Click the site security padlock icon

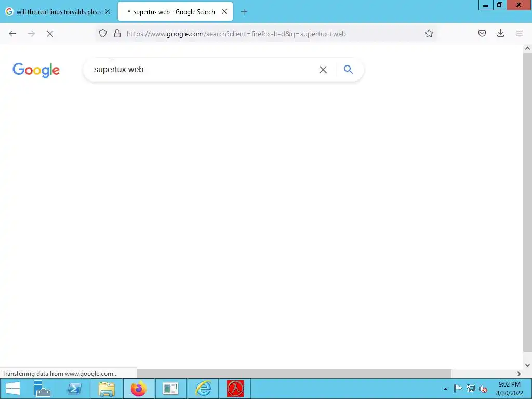pos(117,34)
